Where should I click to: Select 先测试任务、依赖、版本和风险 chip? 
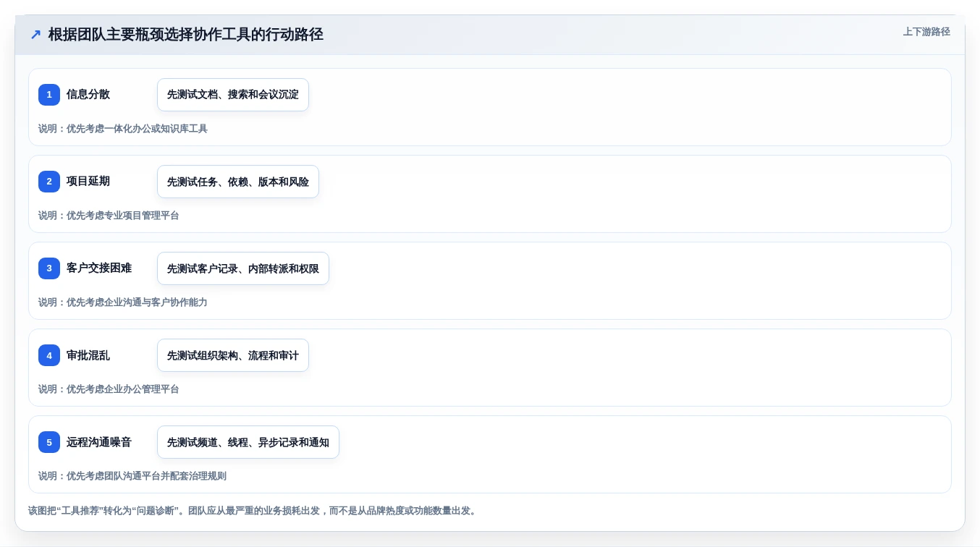(238, 182)
